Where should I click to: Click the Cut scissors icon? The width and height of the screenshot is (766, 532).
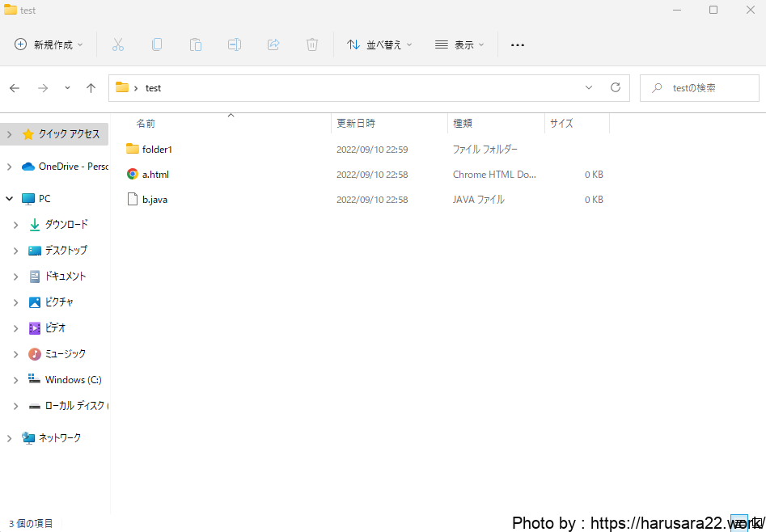point(118,45)
